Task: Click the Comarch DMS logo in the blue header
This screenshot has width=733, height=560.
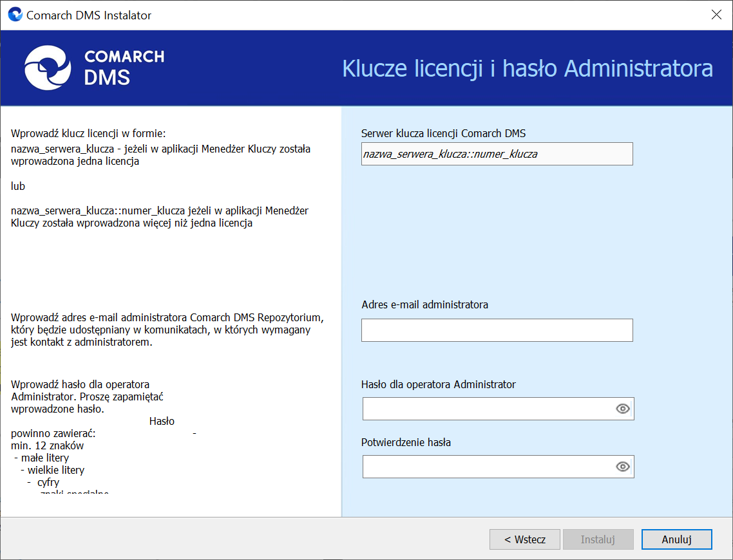Action: (94, 67)
